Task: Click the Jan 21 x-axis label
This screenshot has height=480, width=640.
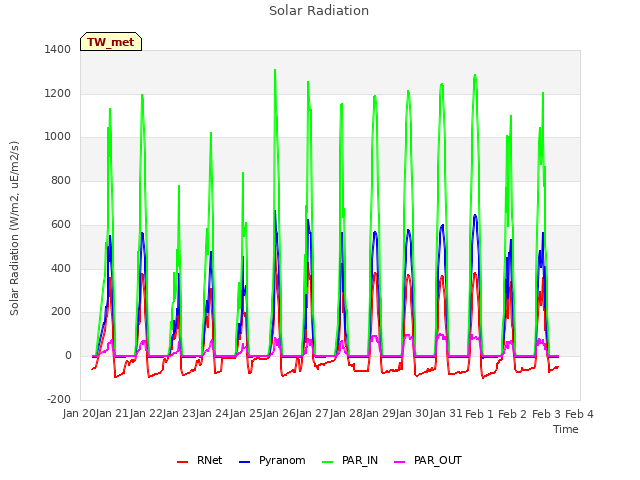Action: tap(113, 414)
